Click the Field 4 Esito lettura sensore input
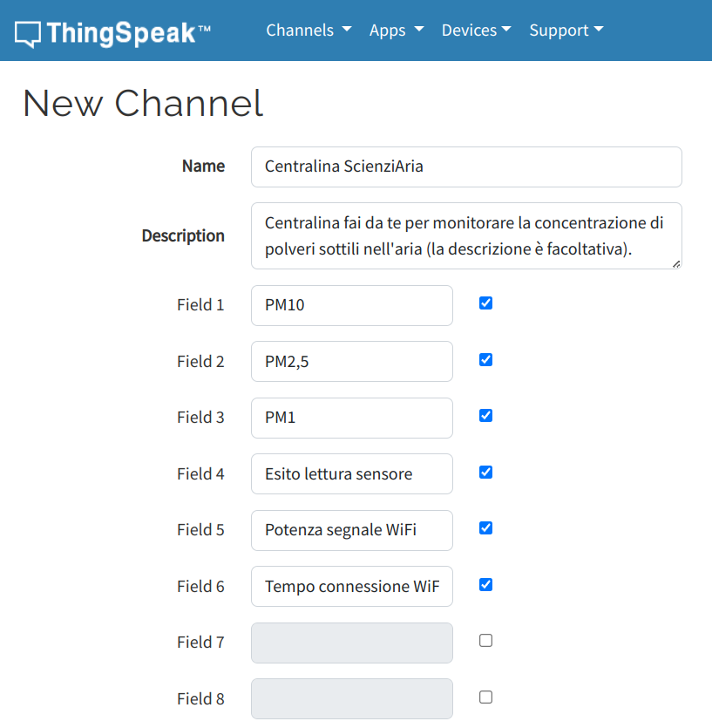Image resolution: width=712 pixels, height=728 pixels. pyautogui.click(x=352, y=474)
